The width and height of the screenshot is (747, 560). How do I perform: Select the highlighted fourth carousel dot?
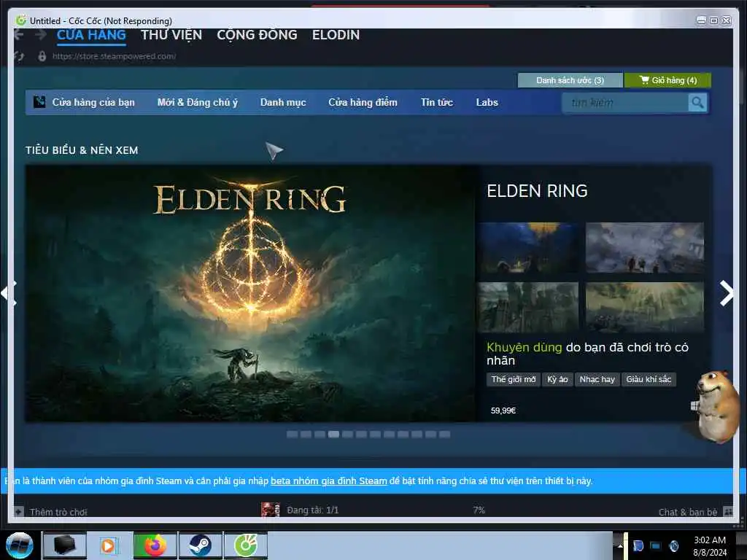(x=333, y=435)
